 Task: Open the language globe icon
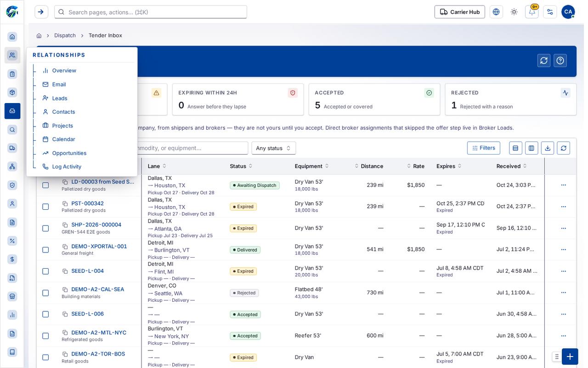[x=496, y=12]
